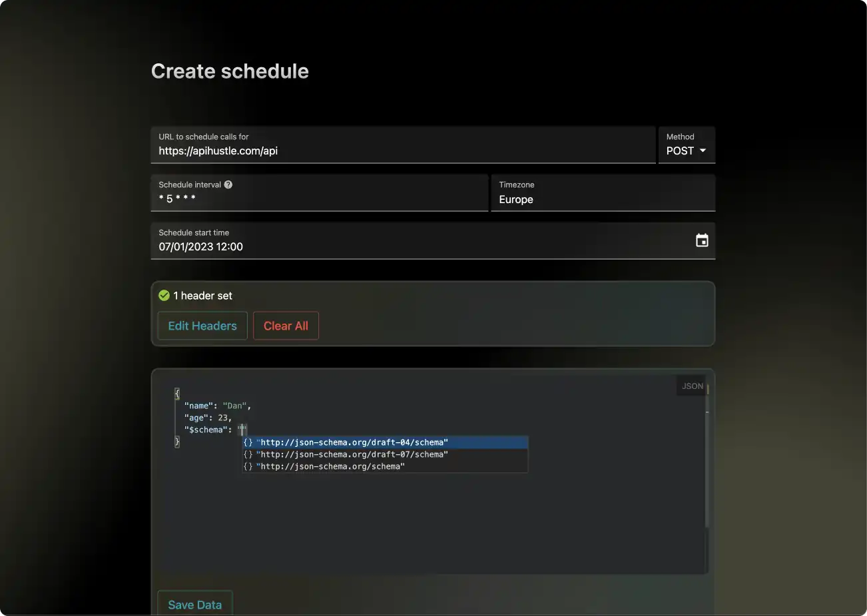Click the JSON badge in the editor corner
867x616 pixels.
pos(692,386)
